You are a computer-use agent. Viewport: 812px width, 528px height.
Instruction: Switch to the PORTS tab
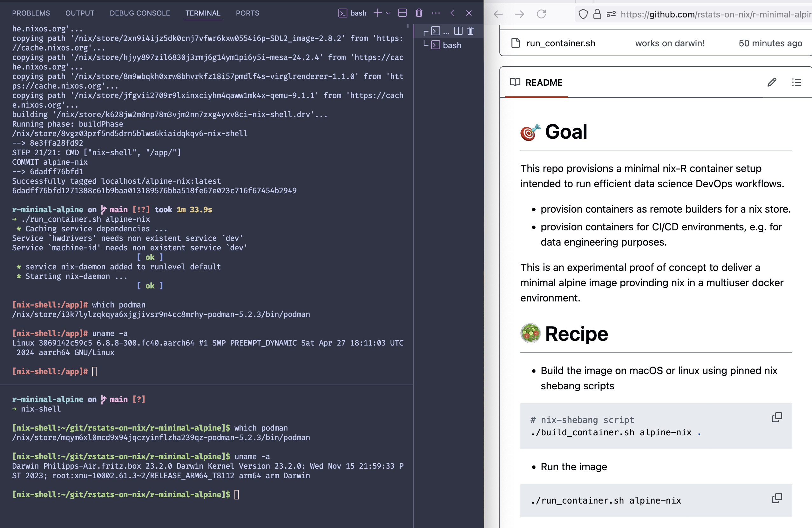point(247,13)
